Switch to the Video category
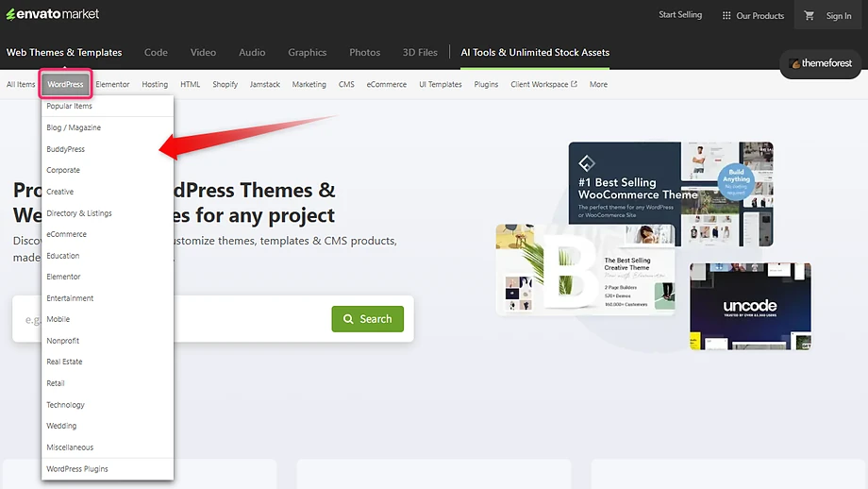Image resolution: width=868 pixels, height=489 pixels. (x=203, y=52)
